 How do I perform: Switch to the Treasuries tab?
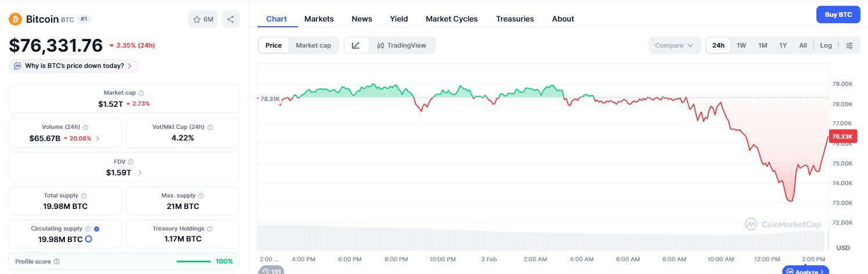[514, 19]
